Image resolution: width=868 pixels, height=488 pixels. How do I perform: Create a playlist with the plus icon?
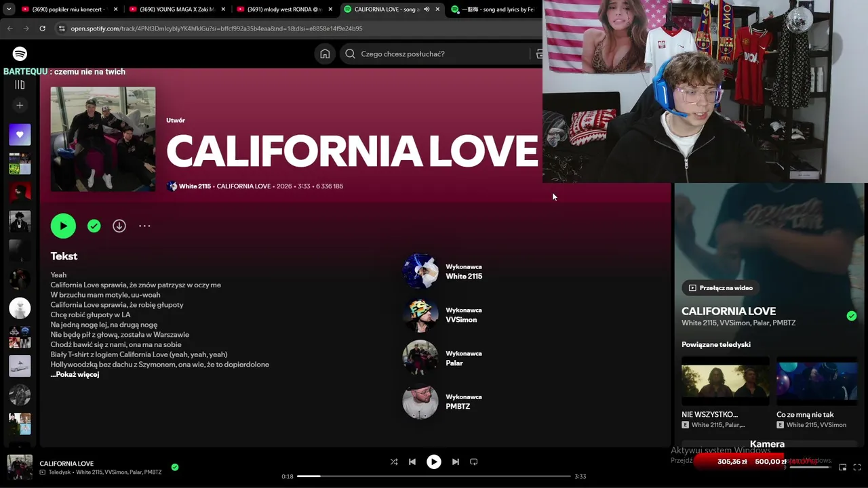click(x=20, y=105)
